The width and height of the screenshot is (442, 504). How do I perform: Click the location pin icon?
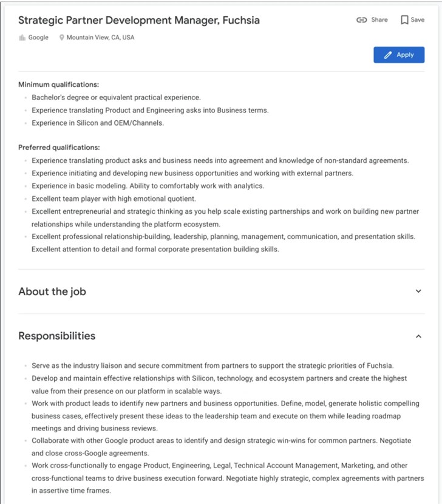61,38
